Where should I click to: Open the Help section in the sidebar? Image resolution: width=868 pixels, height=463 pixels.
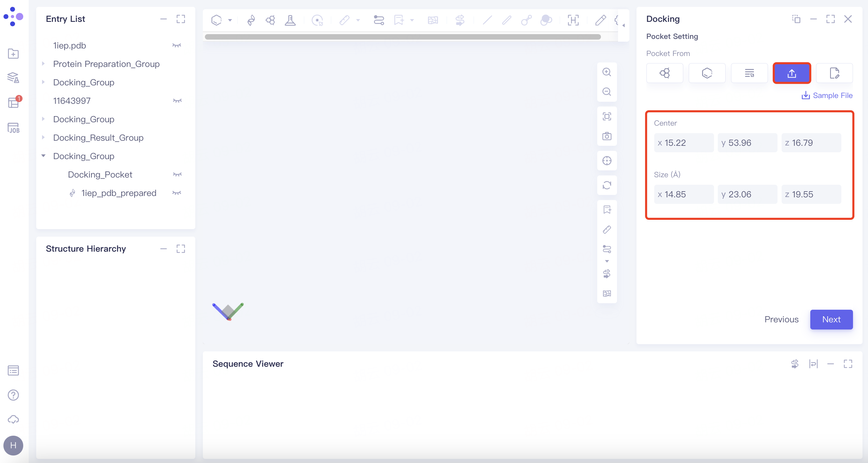pos(13,395)
